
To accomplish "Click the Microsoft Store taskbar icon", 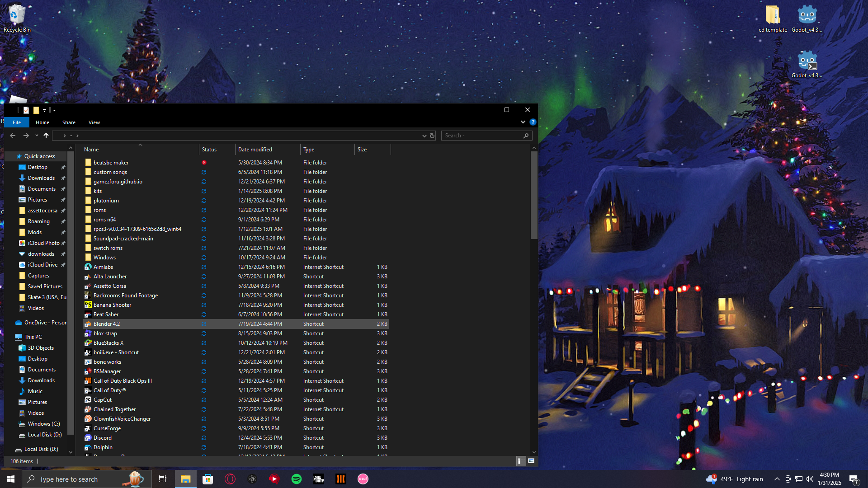I will 208,479.
